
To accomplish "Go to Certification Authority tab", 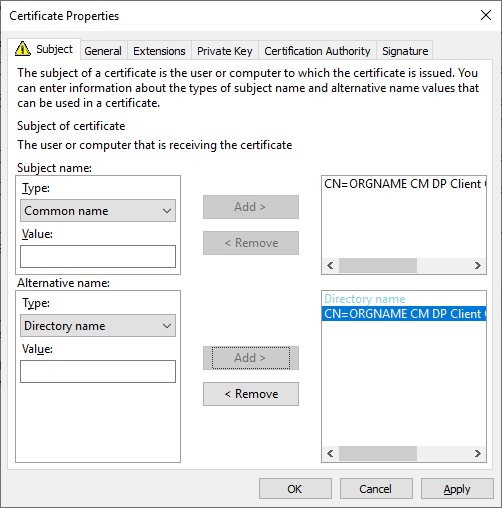I will pyautogui.click(x=317, y=51).
